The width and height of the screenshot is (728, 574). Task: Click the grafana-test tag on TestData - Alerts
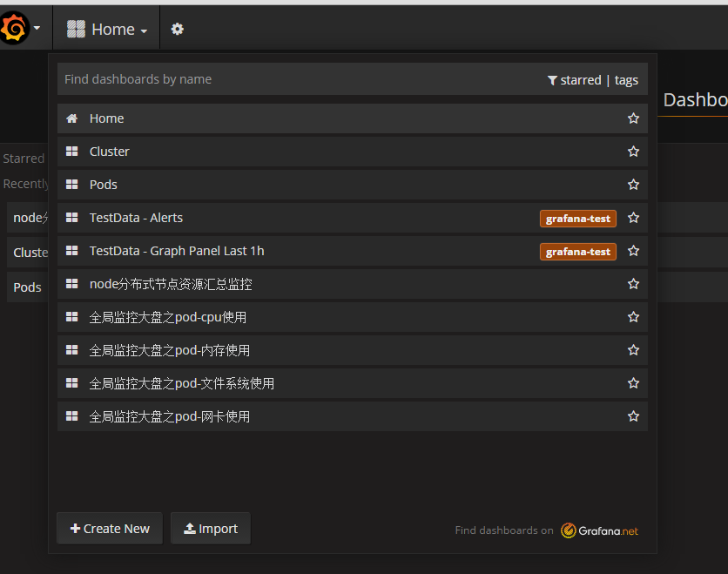pos(577,219)
